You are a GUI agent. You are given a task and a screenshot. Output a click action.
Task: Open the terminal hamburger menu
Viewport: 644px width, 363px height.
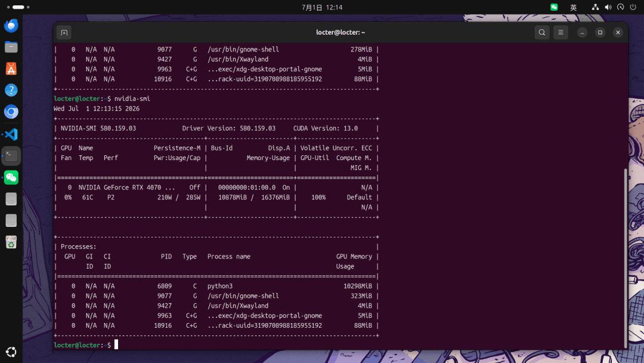[x=561, y=32]
